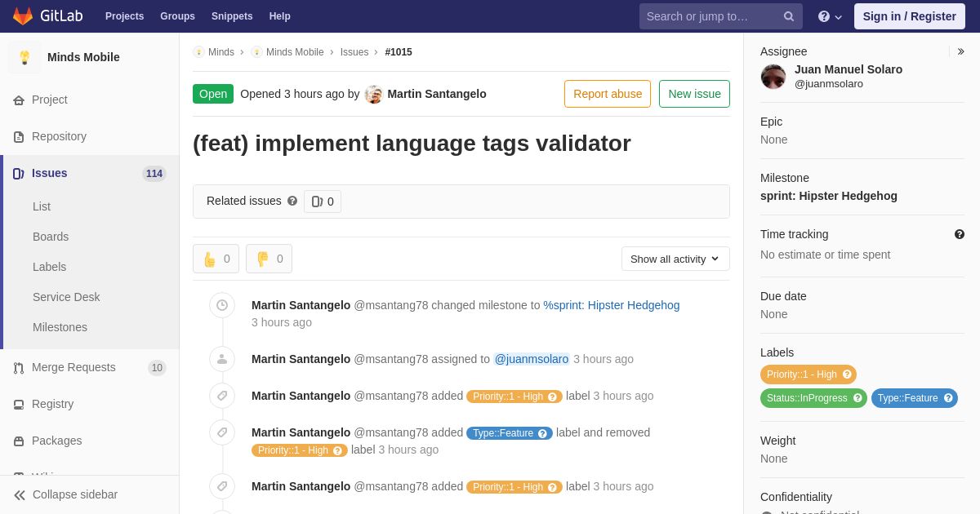Select Issues in the sidebar

pos(90,173)
